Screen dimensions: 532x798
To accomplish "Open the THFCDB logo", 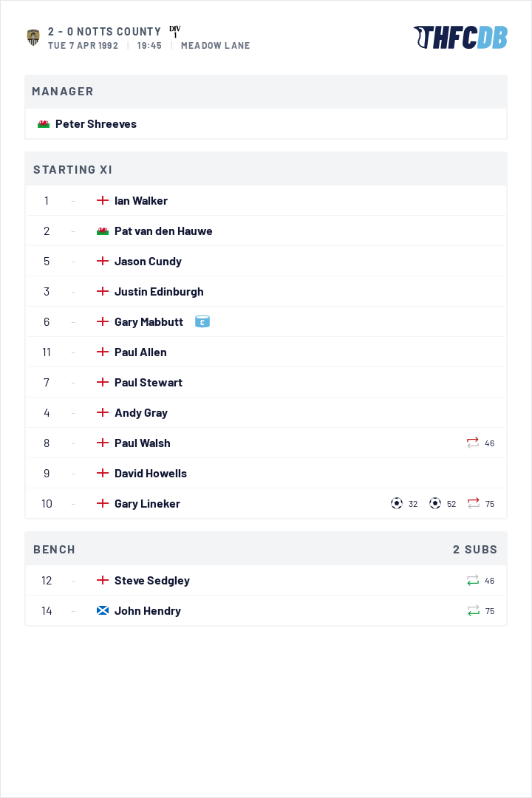I will tap(460, 38).
